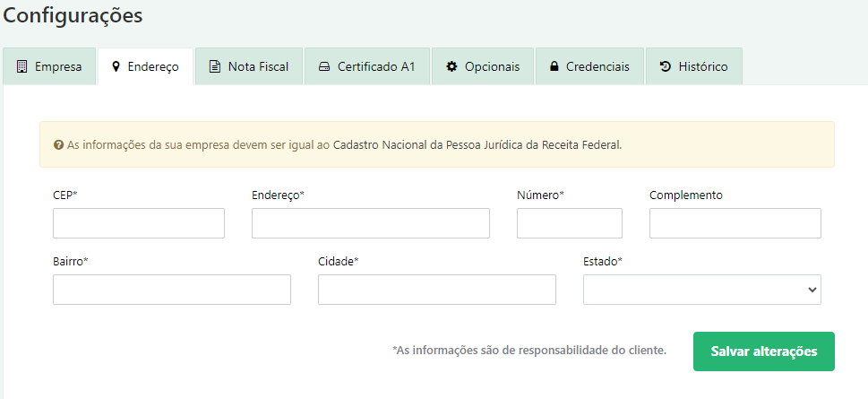Select the Número input box
The width and height of the screenshot is (868, 399).
(x=570, y=223)
